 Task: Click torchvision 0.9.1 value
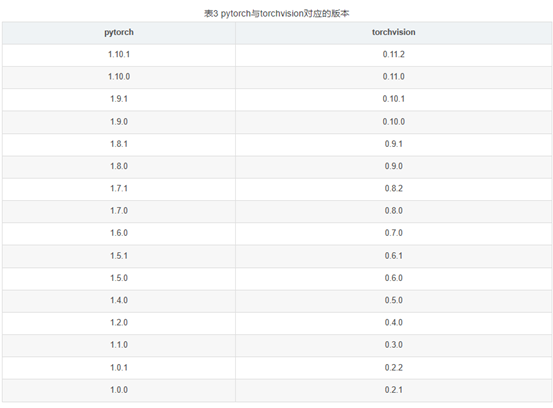393,144
